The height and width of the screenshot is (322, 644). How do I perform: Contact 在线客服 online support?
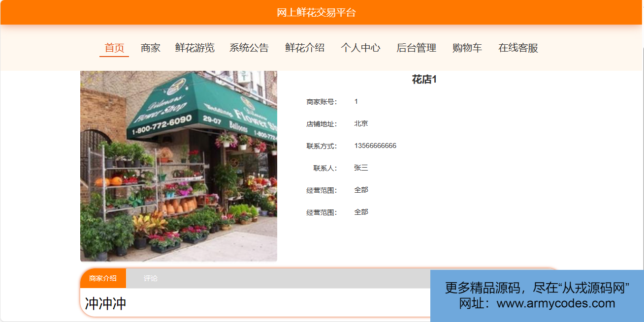(x=518, y=48)
